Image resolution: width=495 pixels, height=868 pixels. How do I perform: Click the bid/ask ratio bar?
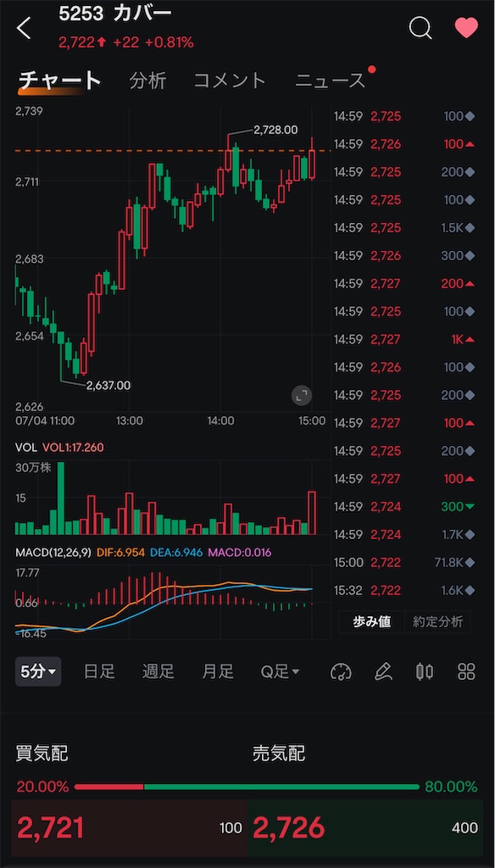click(247, 787)
